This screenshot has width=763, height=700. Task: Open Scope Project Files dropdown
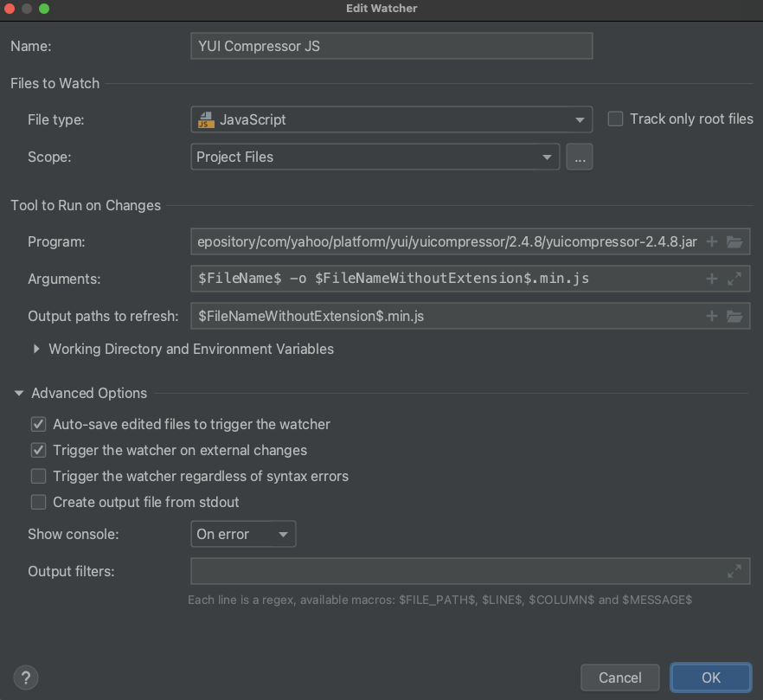[375, 157]
